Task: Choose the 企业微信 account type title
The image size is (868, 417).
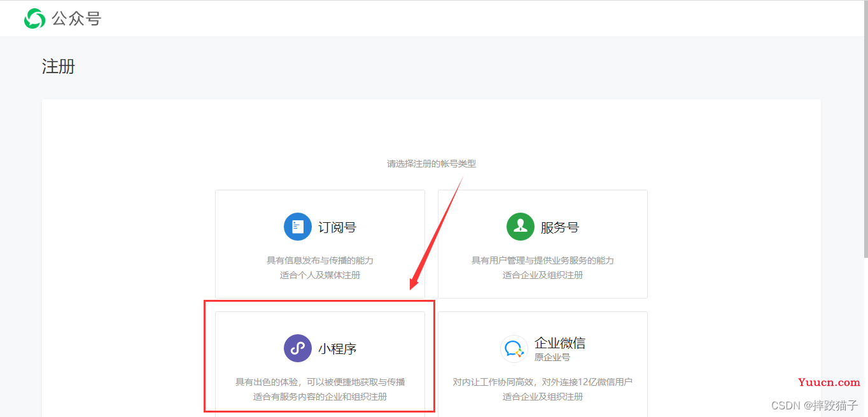Action: [x=560, y=343]
